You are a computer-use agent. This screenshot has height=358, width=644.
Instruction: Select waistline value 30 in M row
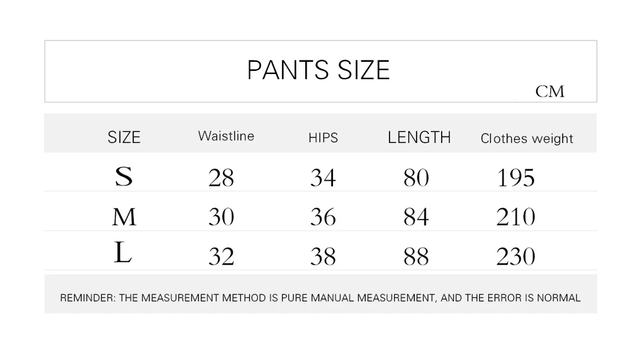point(222,218)
